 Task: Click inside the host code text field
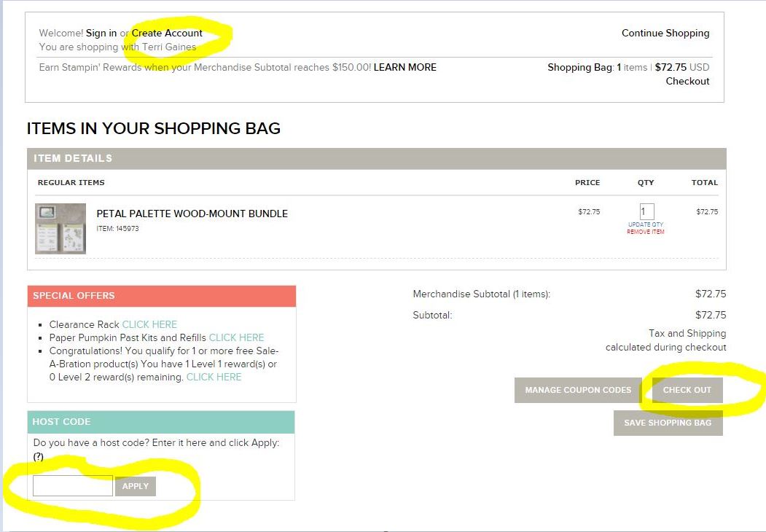(x=73, y=486)
